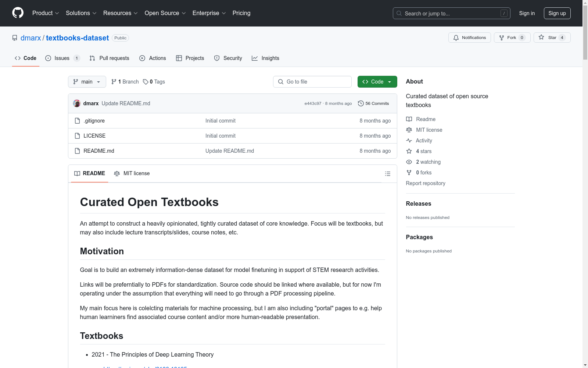Open the Update README.md commit message in header row
This screenshot has width=588, height=368.
click(126, 103)
